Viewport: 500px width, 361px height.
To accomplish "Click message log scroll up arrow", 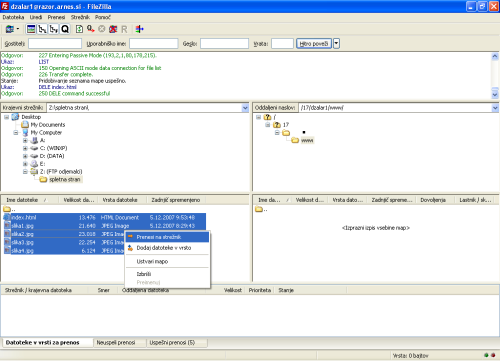I will (x=495, y=56).
